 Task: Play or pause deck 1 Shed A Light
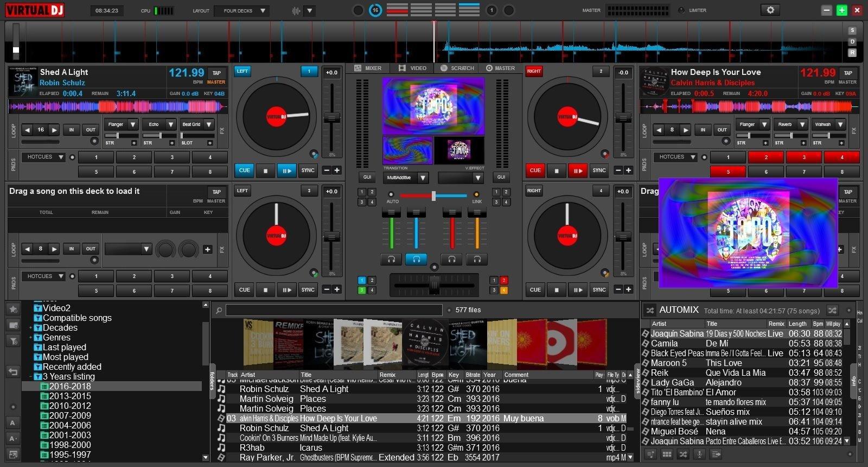click(286, 171)
